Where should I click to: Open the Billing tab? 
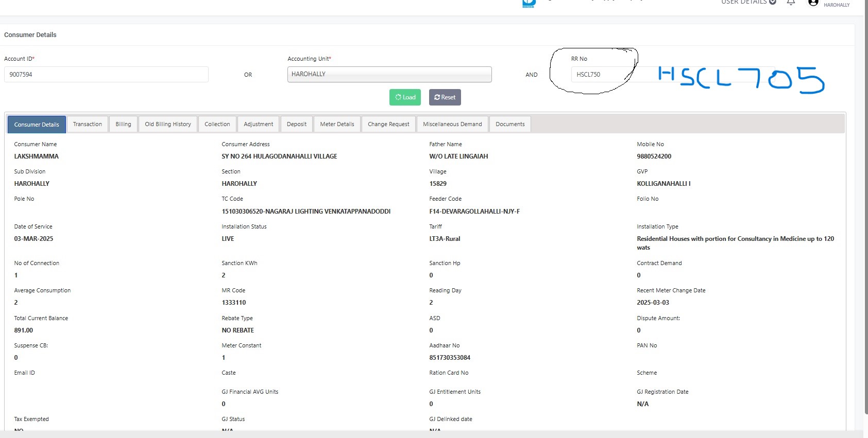coord(123,124)
